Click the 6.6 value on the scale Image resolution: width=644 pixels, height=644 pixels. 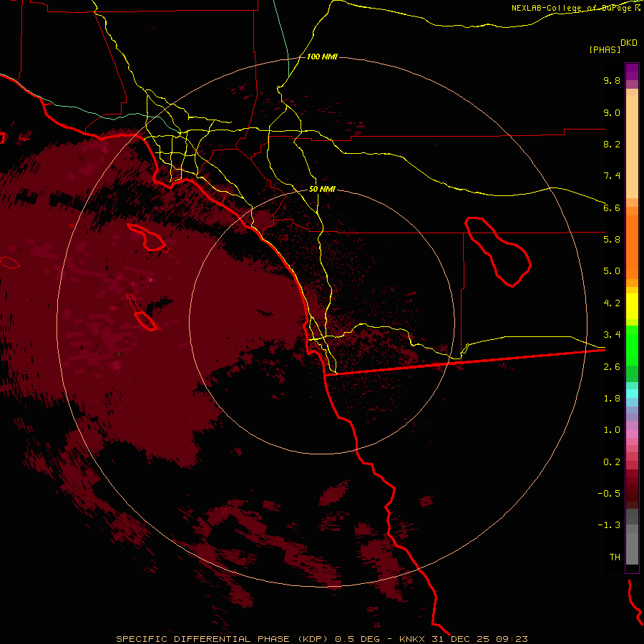coord(612,208)
